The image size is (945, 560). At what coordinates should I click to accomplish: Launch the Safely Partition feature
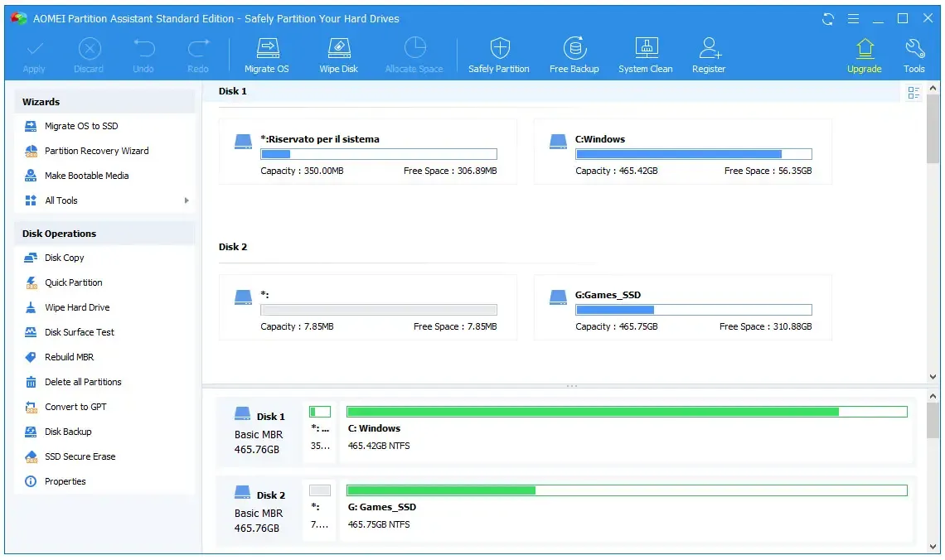point(498,55)
